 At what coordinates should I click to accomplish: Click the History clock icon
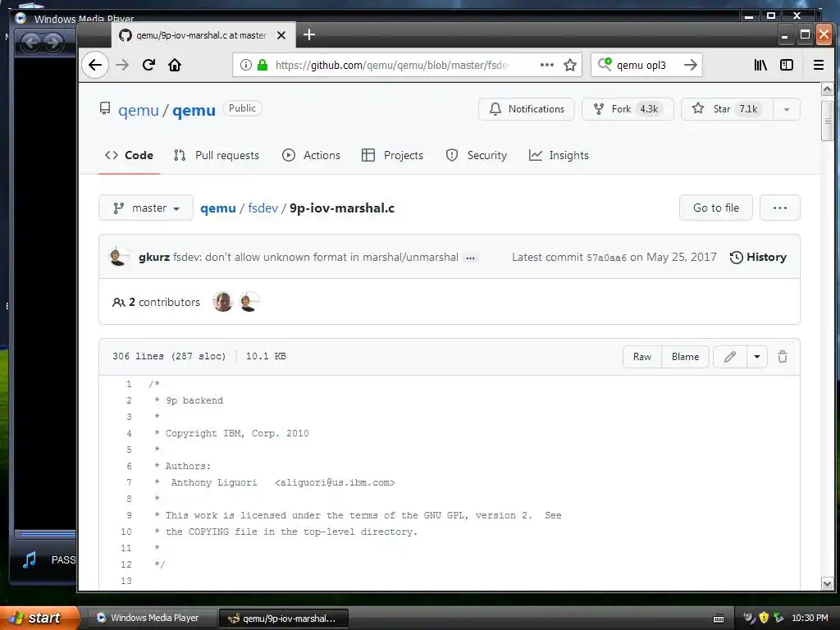point(736,258)
